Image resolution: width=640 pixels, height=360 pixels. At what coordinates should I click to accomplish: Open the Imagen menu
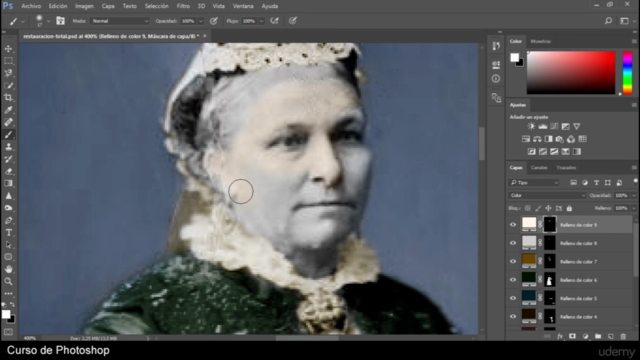(84, 6)
